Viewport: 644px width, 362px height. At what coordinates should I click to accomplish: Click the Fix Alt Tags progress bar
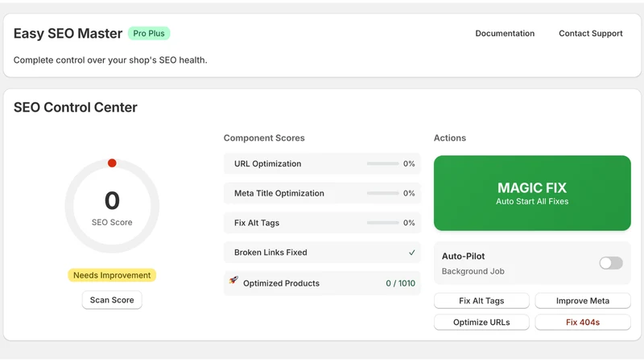click(383, 223)
